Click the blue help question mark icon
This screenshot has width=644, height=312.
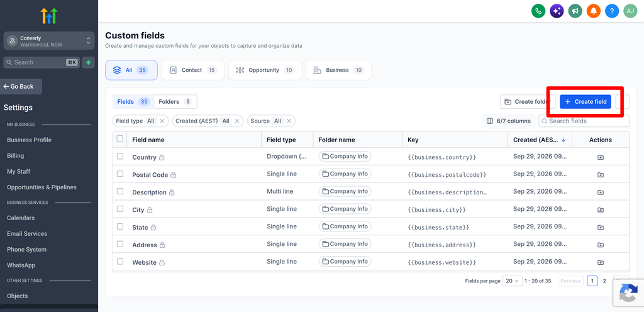click(x=612, y=11)
